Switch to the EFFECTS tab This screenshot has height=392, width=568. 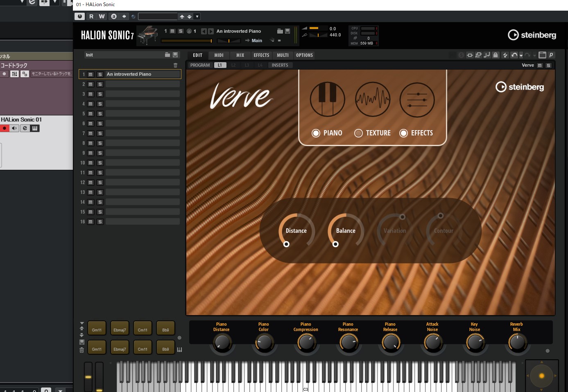(x=261, y=55)
